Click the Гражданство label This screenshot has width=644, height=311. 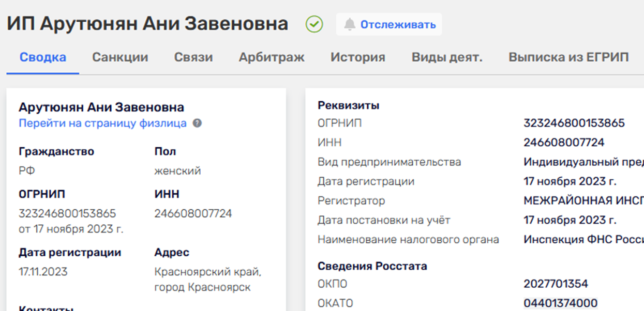(x=56, y=152)
